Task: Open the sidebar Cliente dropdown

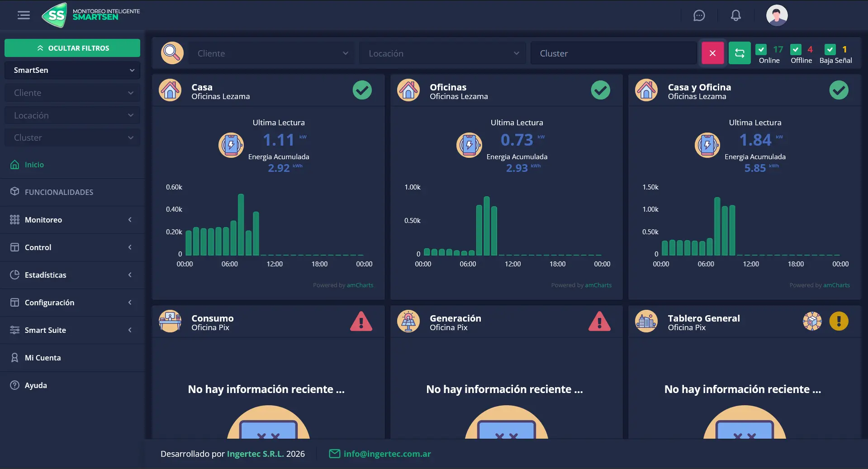Action: [72, 93]
